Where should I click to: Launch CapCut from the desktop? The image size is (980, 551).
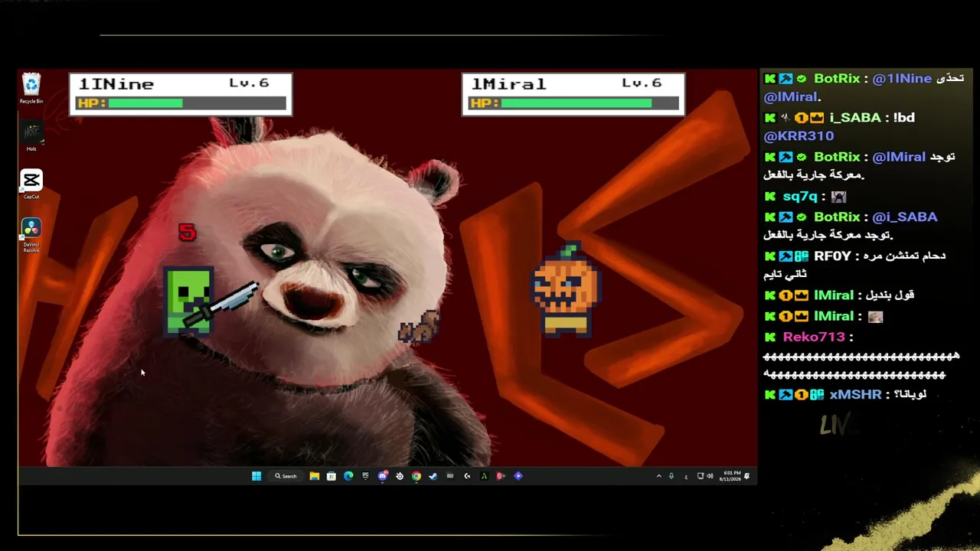(x=31, y=184)
